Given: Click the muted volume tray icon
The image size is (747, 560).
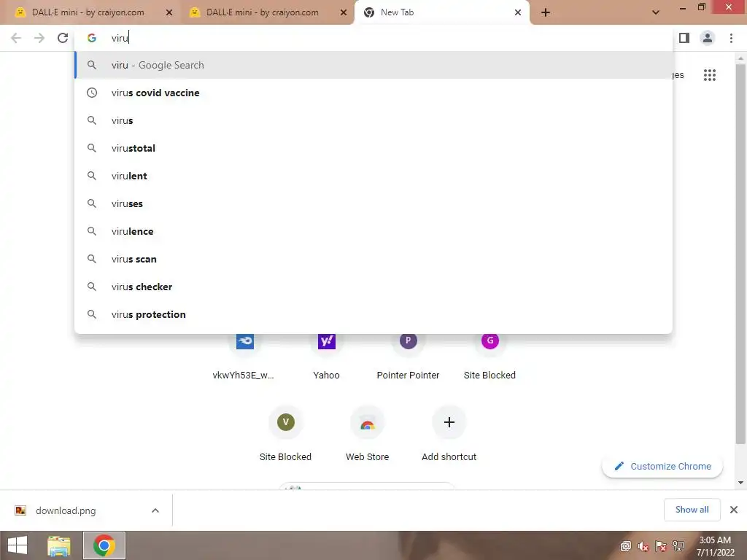Looking at the screenshot, I should [643, 546].
